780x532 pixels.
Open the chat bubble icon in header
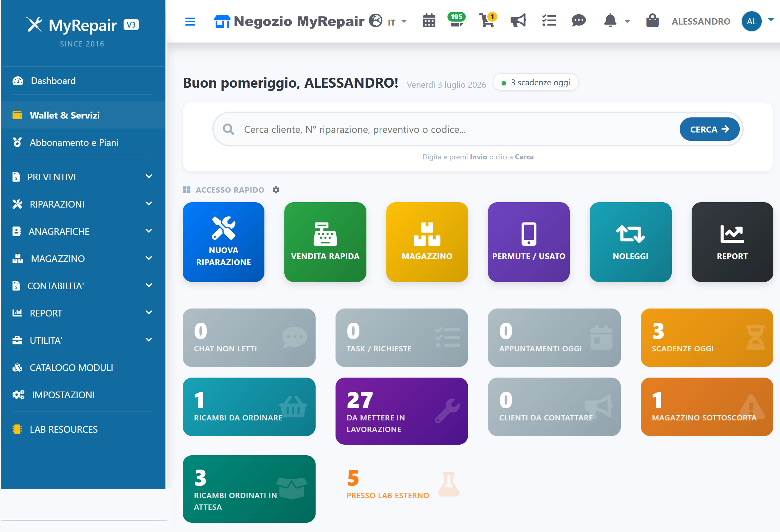pyautogui.click(x=578, y=21)
